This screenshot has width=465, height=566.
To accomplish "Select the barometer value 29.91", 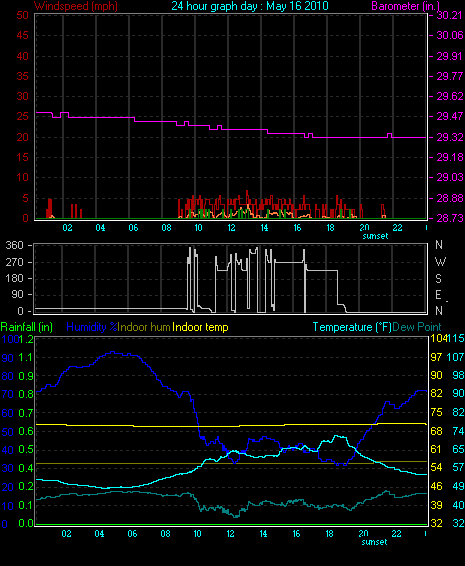I will (449, 56).
